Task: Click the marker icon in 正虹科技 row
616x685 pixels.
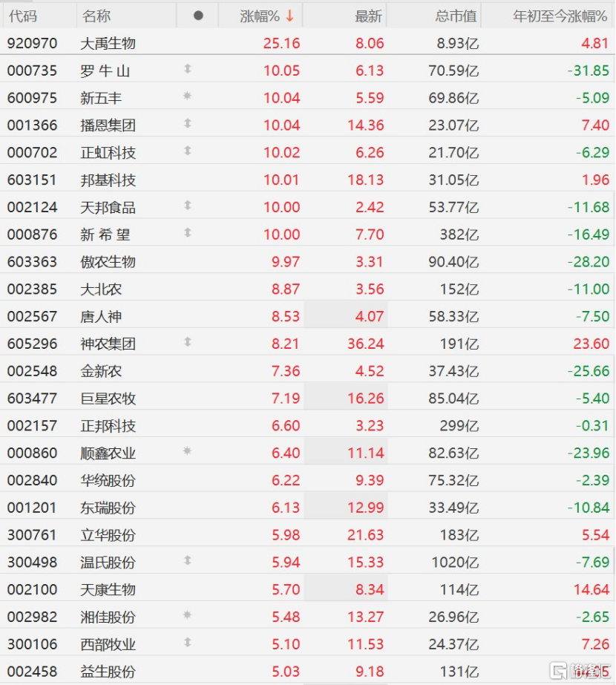Action: click(x=188, y=151)
